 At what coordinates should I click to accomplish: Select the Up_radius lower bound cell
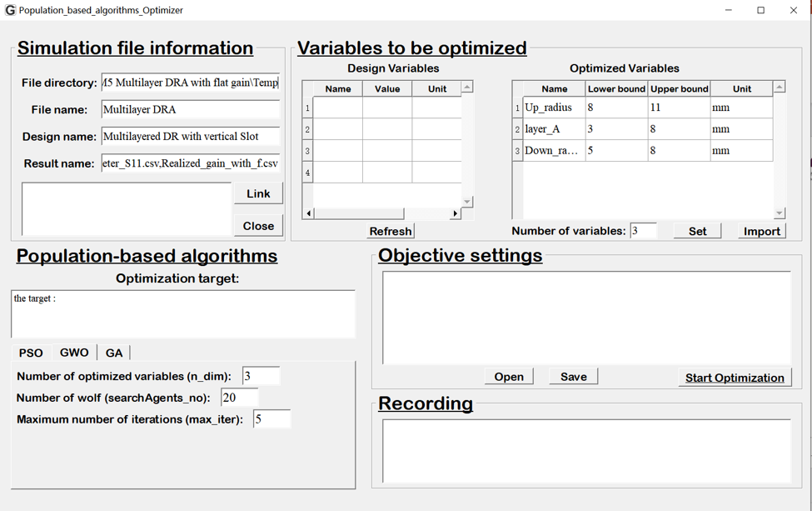[x=616, y=108]
